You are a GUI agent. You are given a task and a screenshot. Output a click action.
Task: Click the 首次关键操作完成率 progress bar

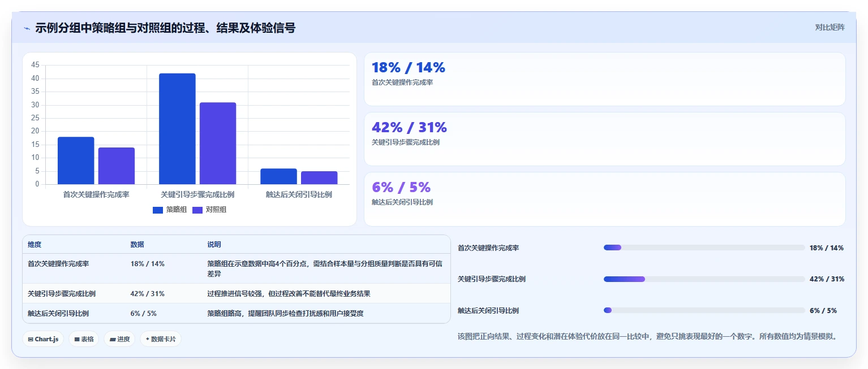pos(704,248)
